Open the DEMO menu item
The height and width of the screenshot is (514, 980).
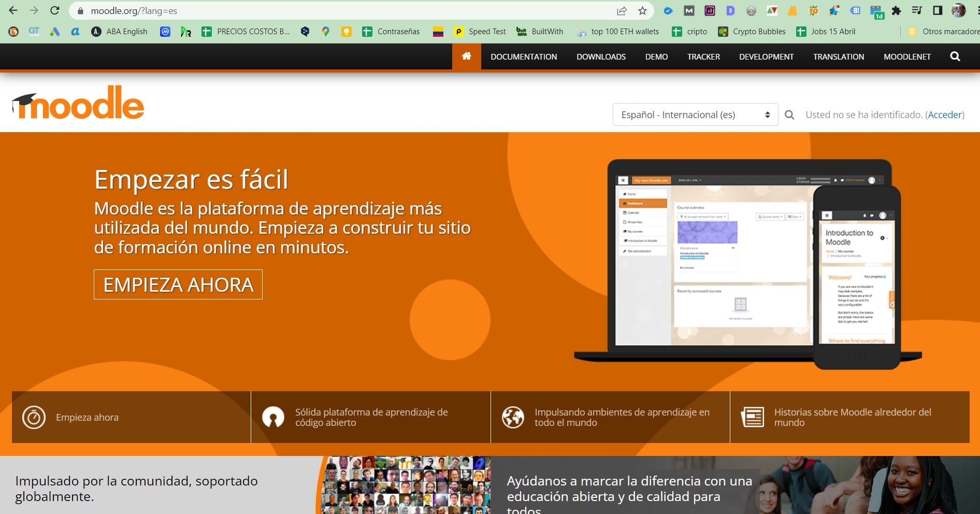656,56
